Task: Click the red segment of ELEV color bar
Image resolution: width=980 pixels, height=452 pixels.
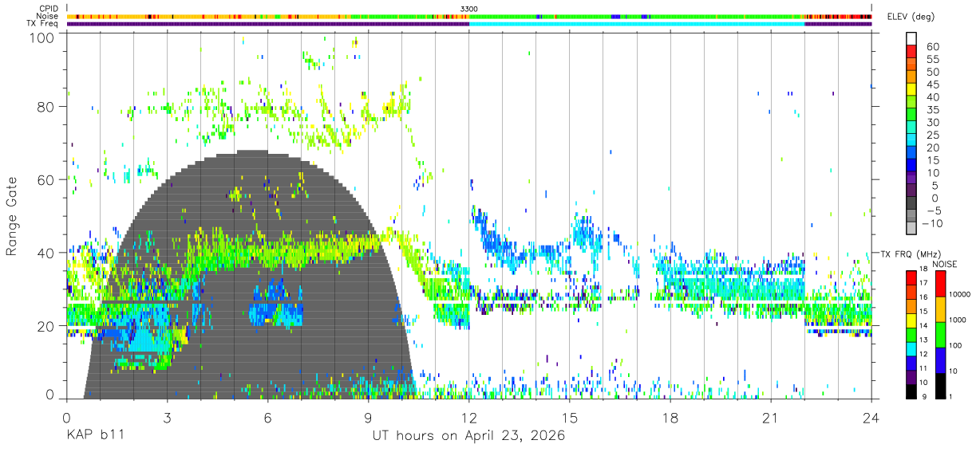Action: 912,50
